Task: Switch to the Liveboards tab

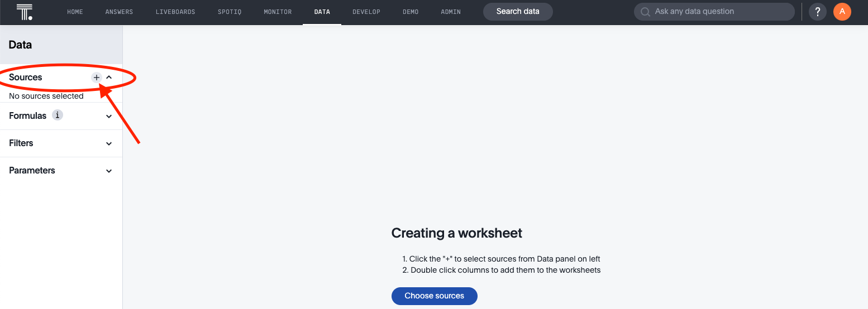Action: [x=175, y=12]
